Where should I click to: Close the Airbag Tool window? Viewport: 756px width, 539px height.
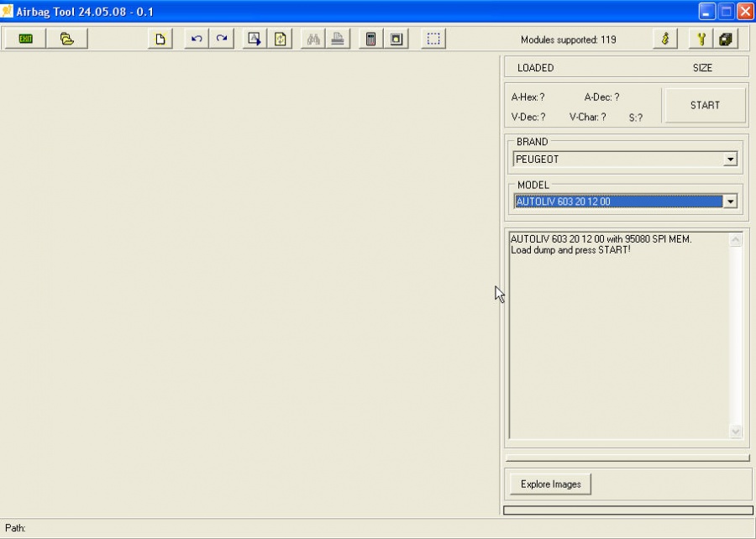click(745, 11)
